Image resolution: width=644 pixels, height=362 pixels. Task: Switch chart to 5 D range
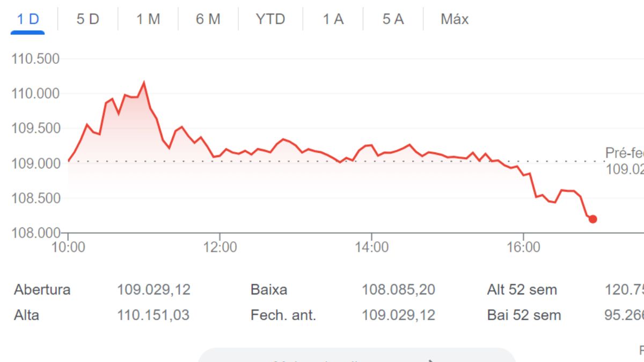pos(87,19)
